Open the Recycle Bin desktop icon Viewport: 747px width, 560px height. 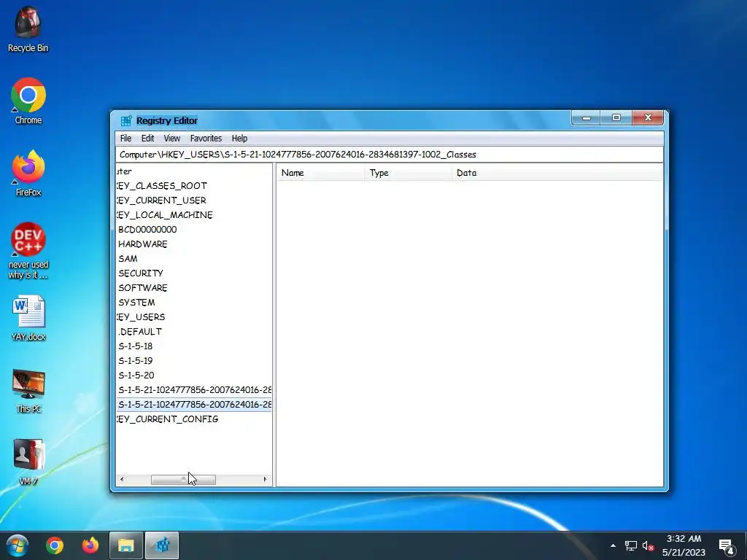28,28
